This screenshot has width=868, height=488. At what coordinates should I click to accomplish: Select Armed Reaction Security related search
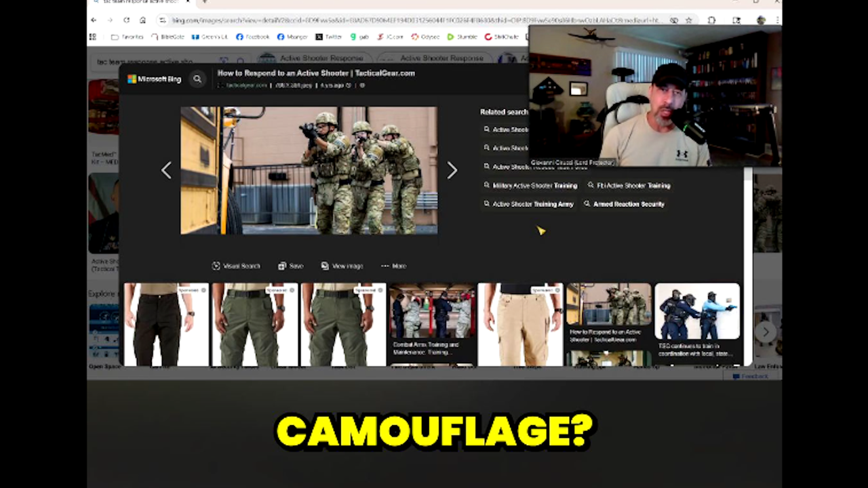(x=628, y=204)
